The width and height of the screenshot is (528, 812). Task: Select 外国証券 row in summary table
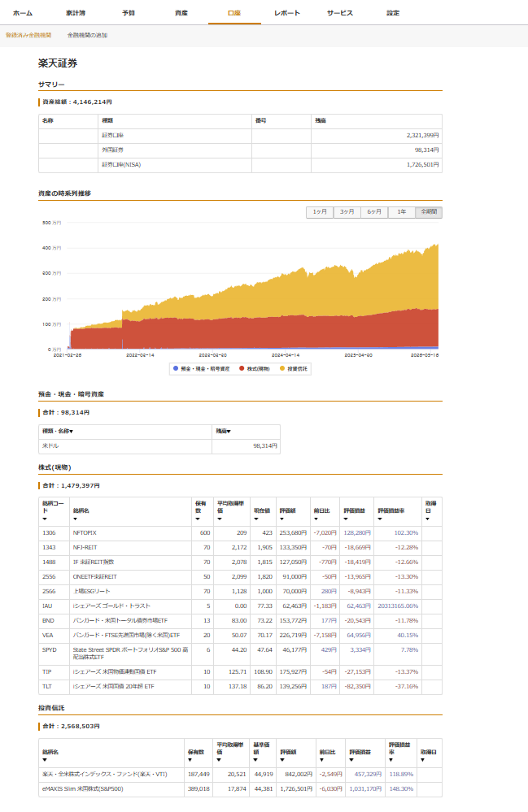pyautogui.click(x=240, y=150)
